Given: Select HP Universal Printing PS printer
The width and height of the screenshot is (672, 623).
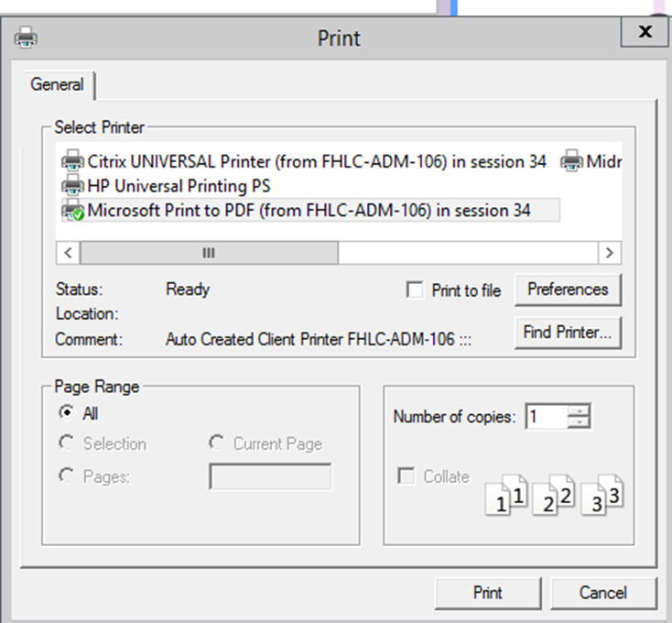Looking at the screenshot, I should click(x=167, y=186).
